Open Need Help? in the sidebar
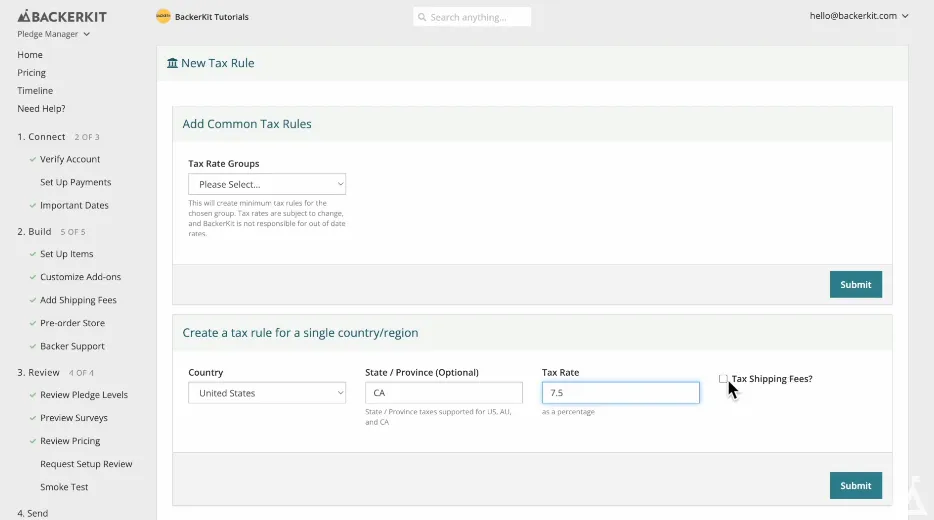 (x=41, y=108)
